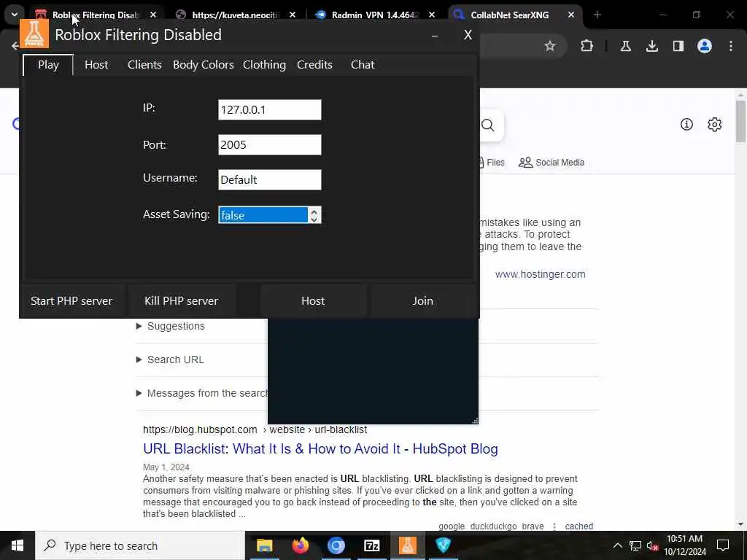Open the Credits tab
747x560 pixels.
[x=314, y=65]
